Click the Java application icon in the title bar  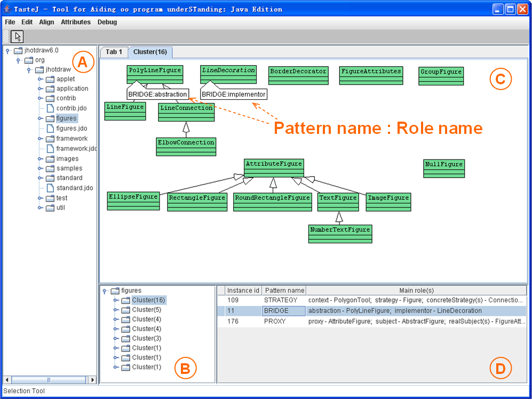tap(7, 9)
